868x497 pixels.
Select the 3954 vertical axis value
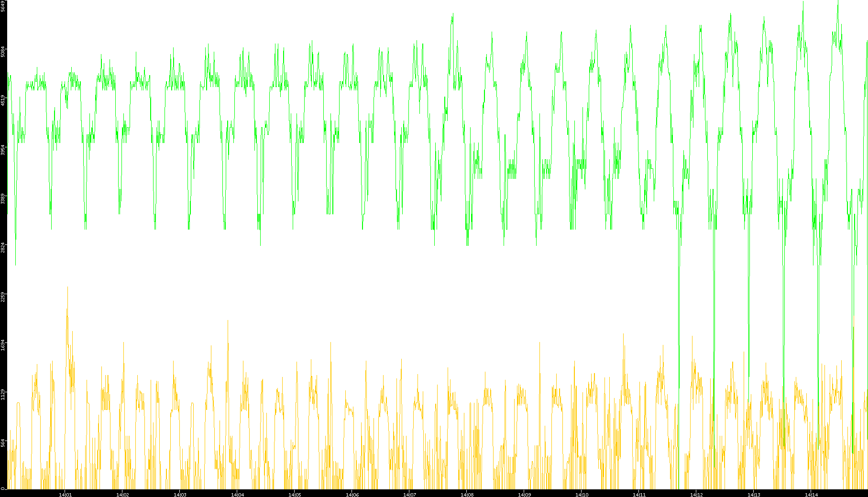3,150
